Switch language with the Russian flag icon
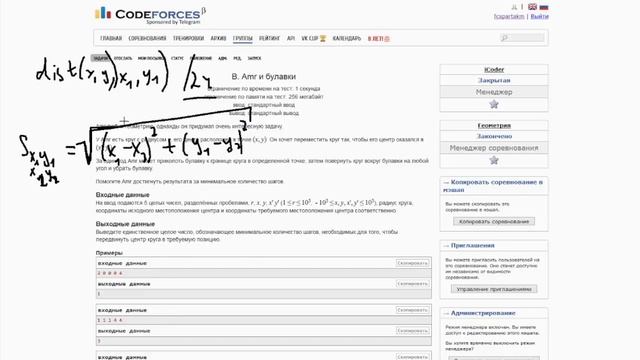 (x=544, y=7)
